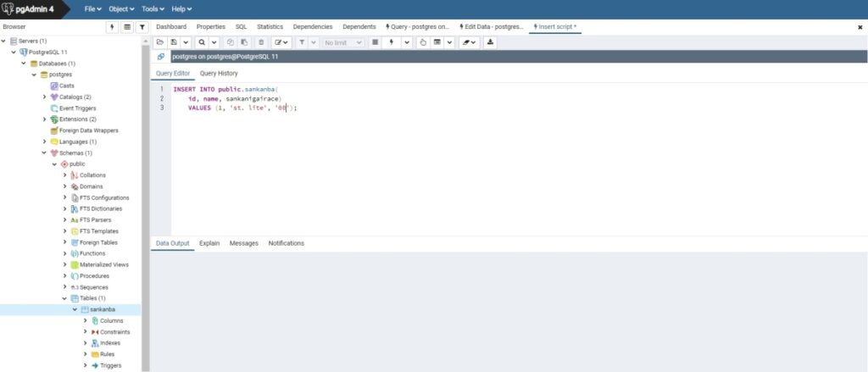Collapse the Tables (1) tree node

click(x=64, y=298)
